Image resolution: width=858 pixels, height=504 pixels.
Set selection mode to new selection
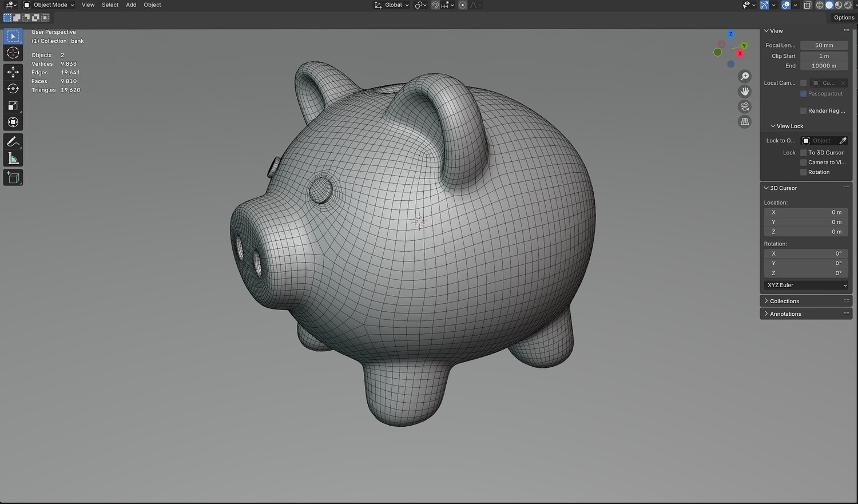[x=7, y=18]
